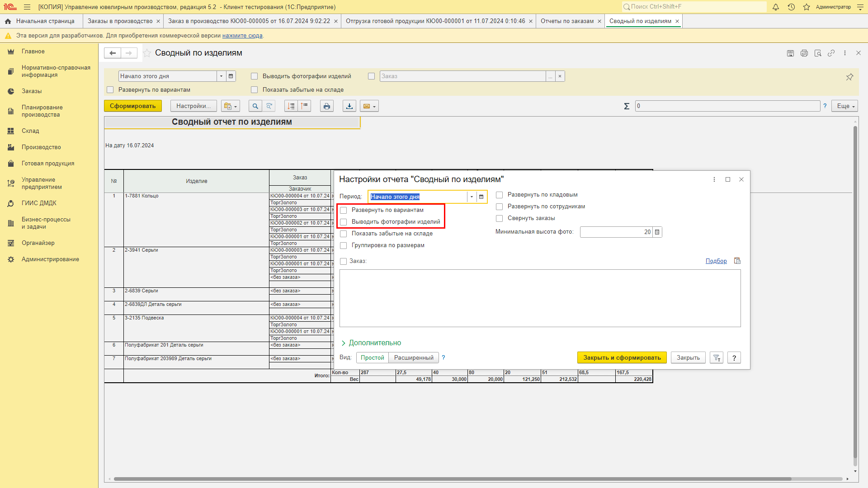Click the 1C logo icon
868x488 pixels.
coord(10,7)
